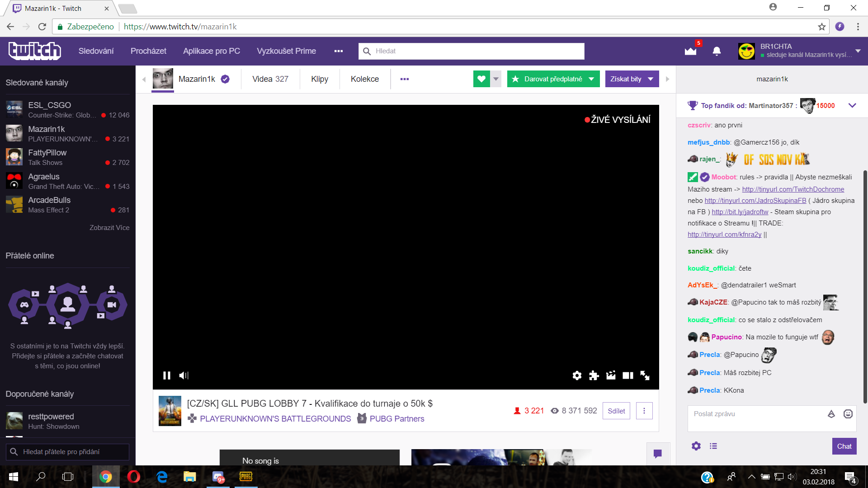Show the chat viewer list icon
This screenshot has width=868, height=488.
(x=713, y=446)
